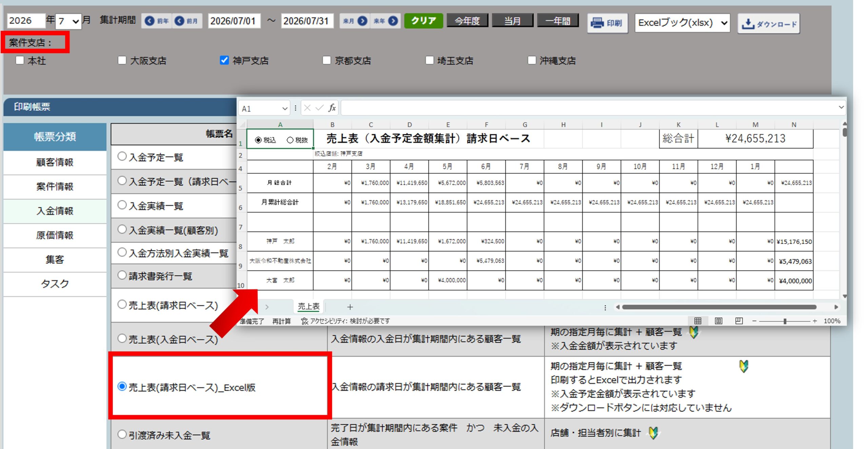Viewport: 868px width, 449px height.
Task: Click beginner mark icon in 売上表(入金日ベース) row
Action: [x=694, y=332]
